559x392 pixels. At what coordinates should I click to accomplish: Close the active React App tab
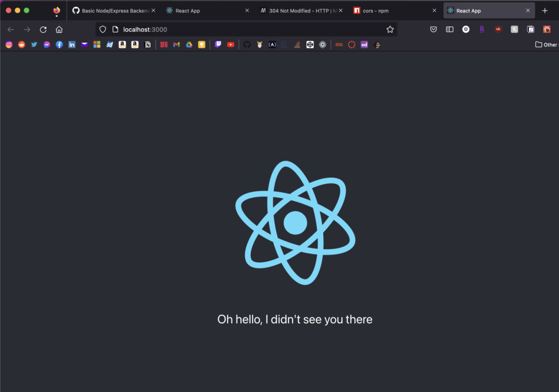528,11
